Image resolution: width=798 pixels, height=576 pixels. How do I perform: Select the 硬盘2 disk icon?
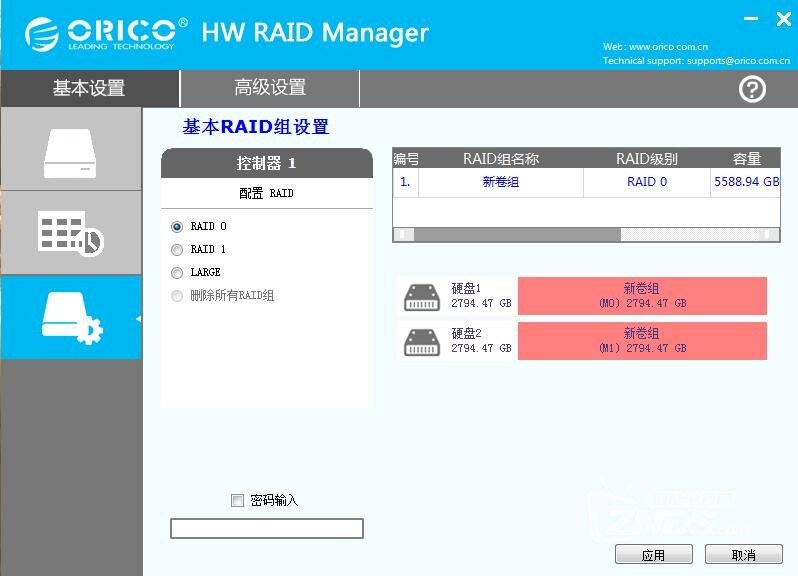click(x=421, y=342)
